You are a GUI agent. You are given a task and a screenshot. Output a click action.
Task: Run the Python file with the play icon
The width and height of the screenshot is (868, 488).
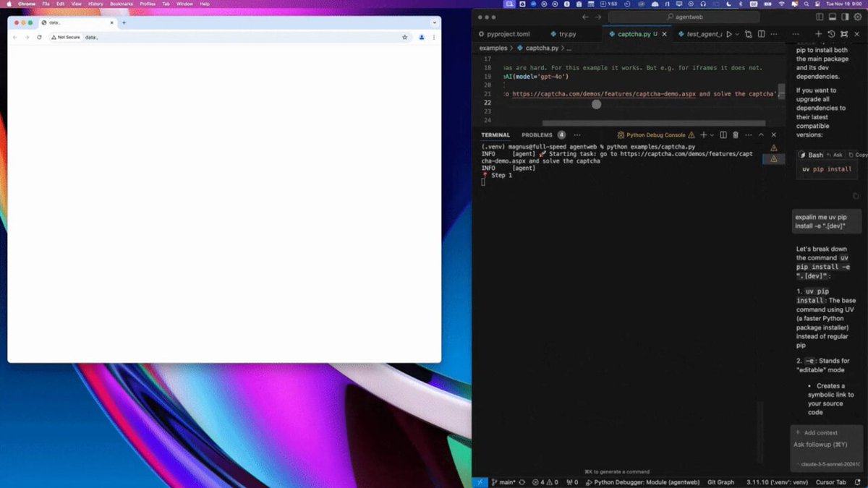pos(728,34)
